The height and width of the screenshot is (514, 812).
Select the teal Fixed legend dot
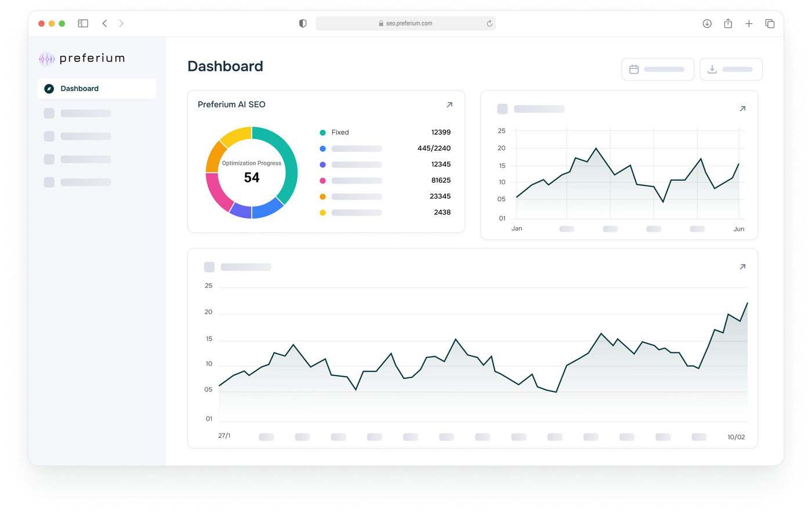point(322,133)
